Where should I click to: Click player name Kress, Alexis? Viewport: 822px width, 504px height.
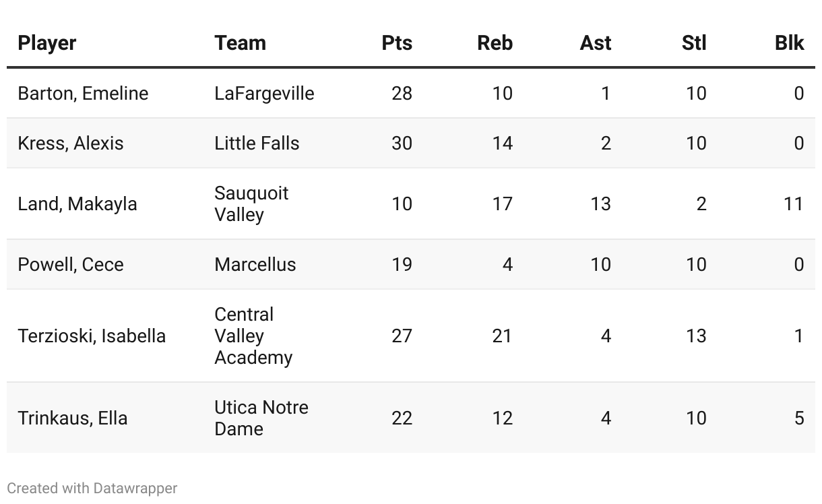click(x=71, y=143)
